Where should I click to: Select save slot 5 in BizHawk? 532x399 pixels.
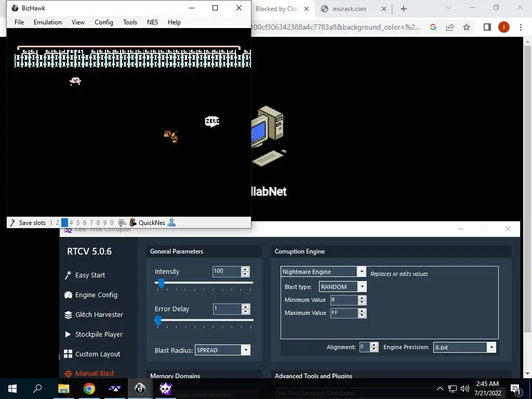click(78, 223)
